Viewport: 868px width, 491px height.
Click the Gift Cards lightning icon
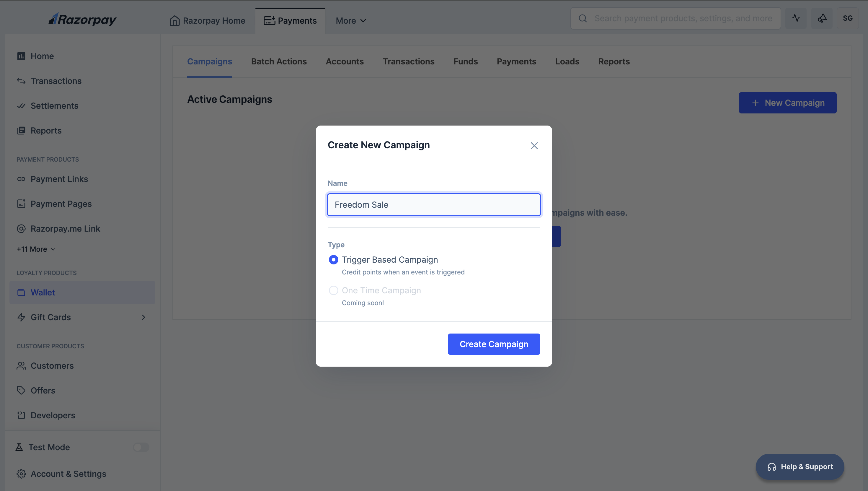pyautogui.click(x=21, y=317)
